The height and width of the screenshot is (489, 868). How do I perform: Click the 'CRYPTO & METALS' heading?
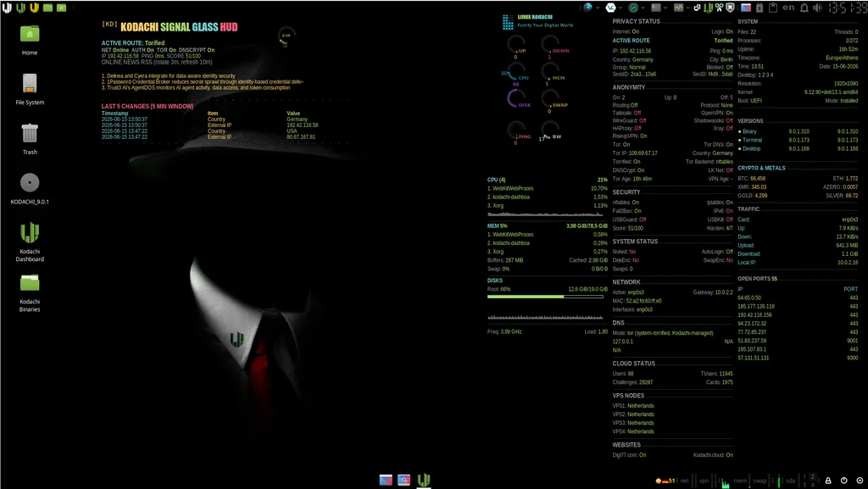point(761,168)
